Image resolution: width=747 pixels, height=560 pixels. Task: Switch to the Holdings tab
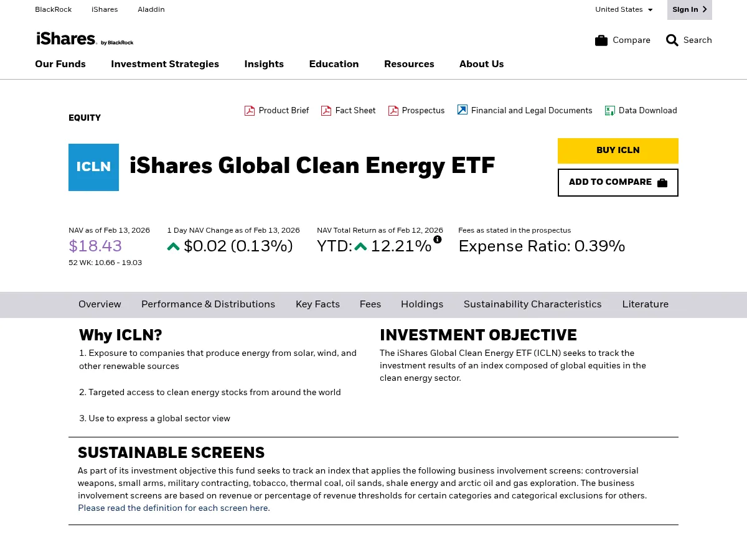coord(422,304)
